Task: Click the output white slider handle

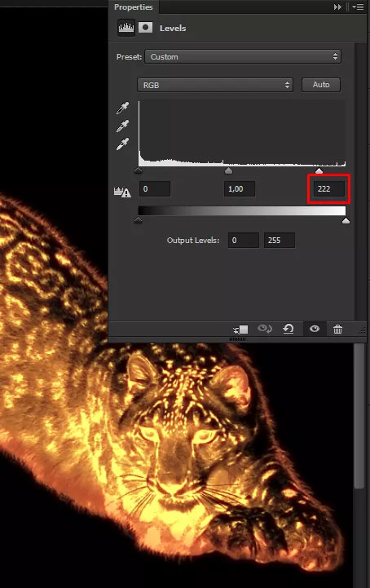Action: 346,220
